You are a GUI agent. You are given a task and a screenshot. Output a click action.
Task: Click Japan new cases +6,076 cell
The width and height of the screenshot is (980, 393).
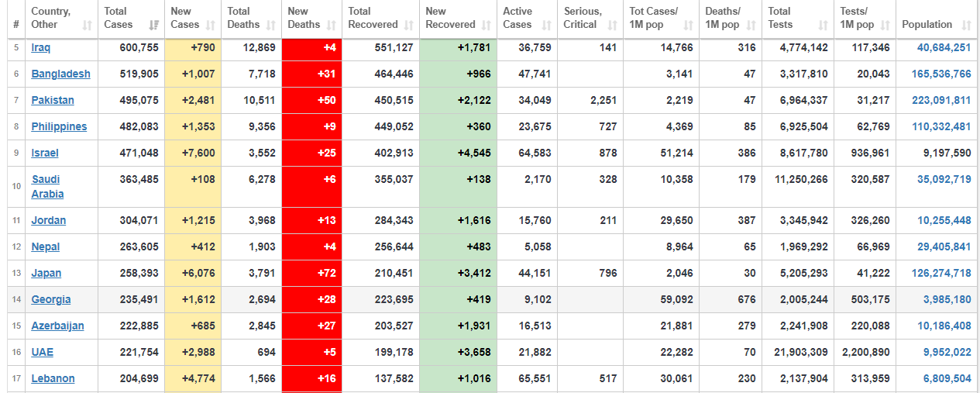click(x=193, y=273)
